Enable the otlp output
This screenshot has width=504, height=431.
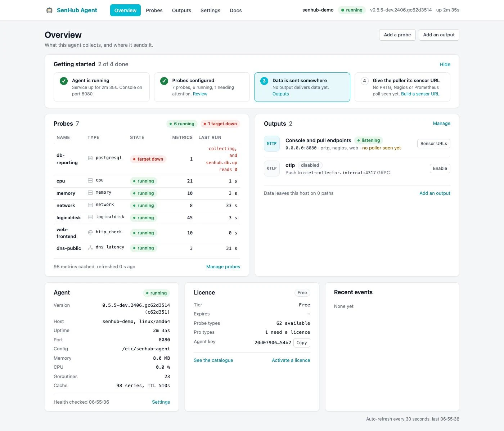(440, 169)
